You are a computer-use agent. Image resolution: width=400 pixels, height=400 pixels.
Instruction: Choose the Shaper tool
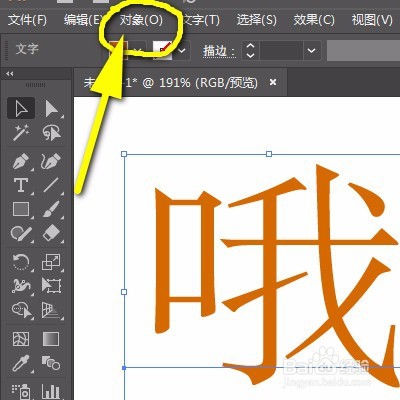[21, 233]
